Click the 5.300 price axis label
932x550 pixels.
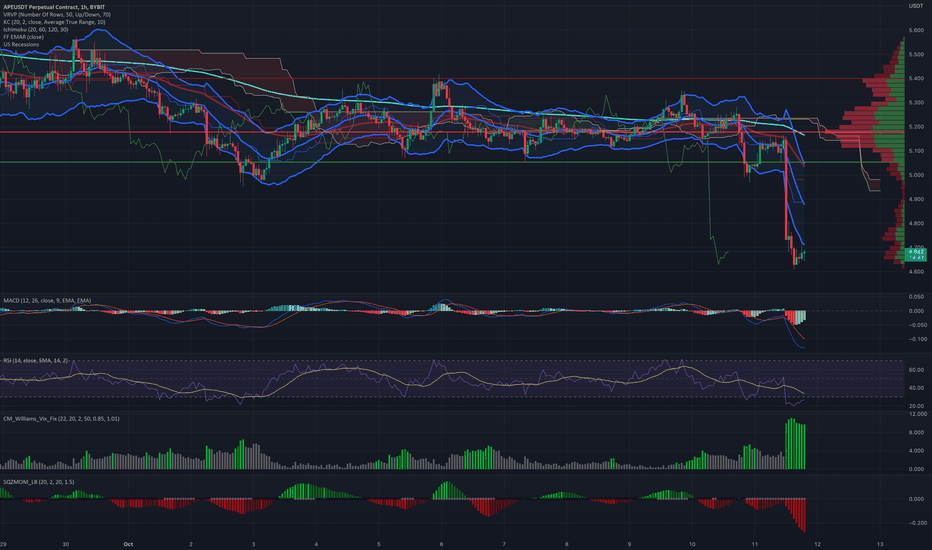pos(916,103)
